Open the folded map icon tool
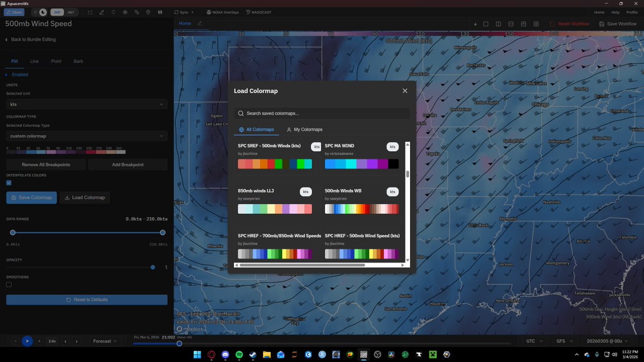The image size is (644, 362). coord(160,12)
